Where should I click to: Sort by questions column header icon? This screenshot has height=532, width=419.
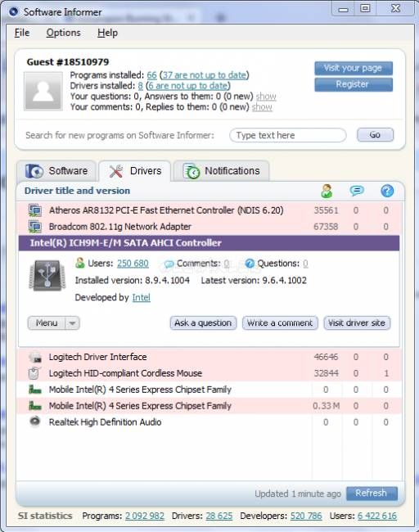(387, 191)
